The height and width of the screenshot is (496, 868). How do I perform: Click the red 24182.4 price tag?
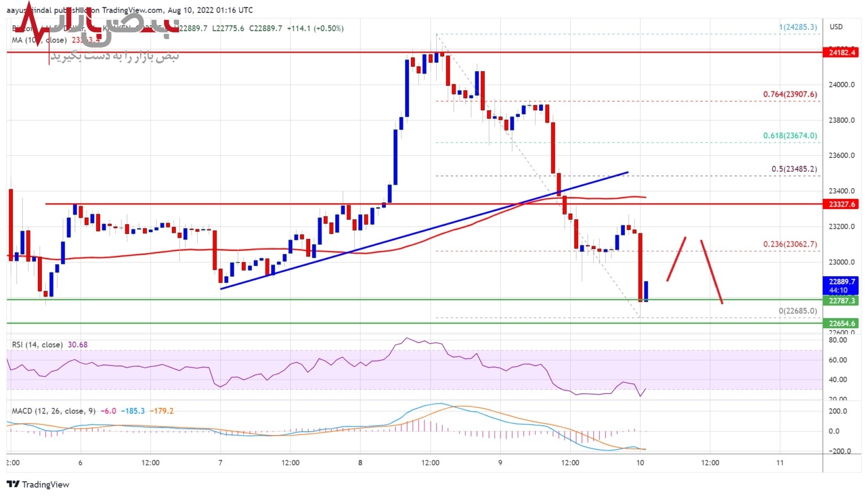(x=841, y=52)
